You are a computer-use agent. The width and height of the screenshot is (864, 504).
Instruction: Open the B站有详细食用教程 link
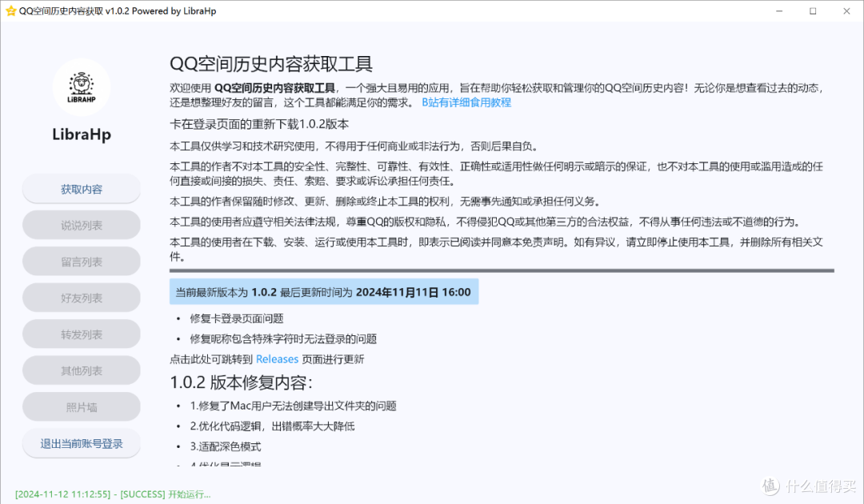tap(466, 102)
